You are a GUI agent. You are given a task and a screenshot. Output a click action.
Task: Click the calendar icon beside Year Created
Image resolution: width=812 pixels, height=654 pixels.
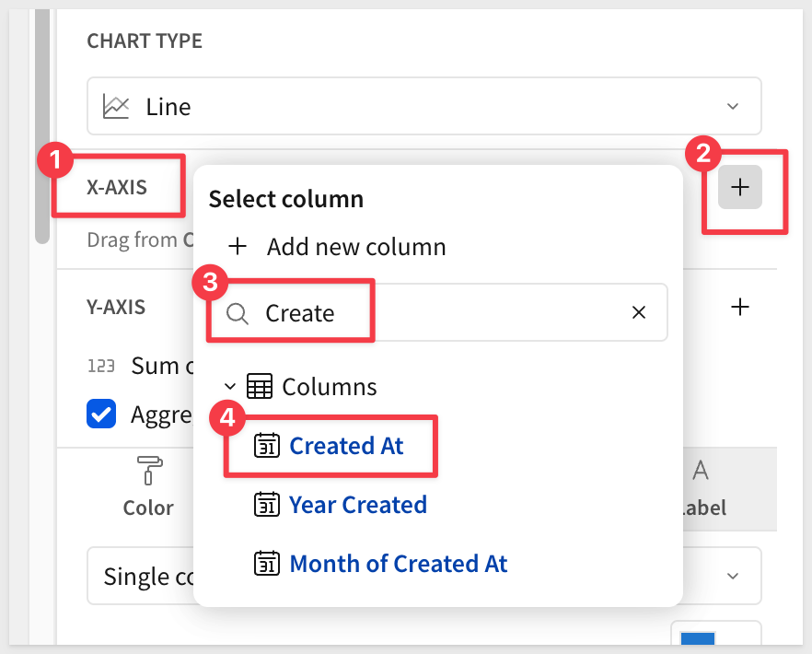266,505
